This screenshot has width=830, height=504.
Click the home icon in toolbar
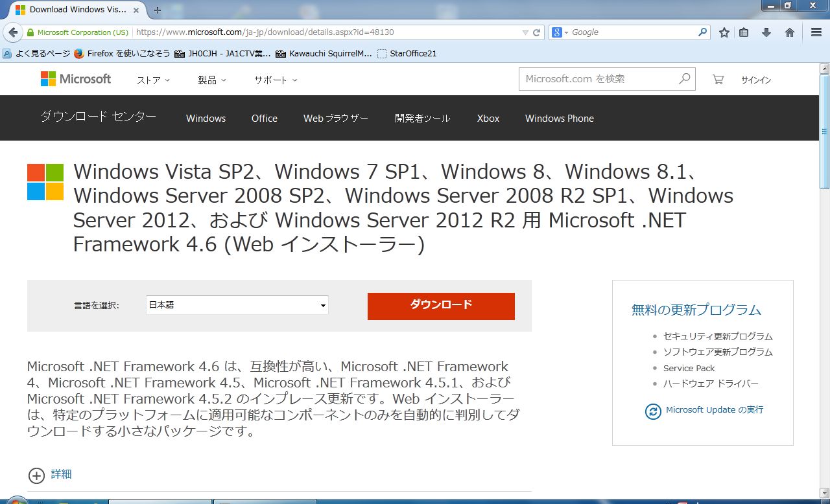pos(789,32)
